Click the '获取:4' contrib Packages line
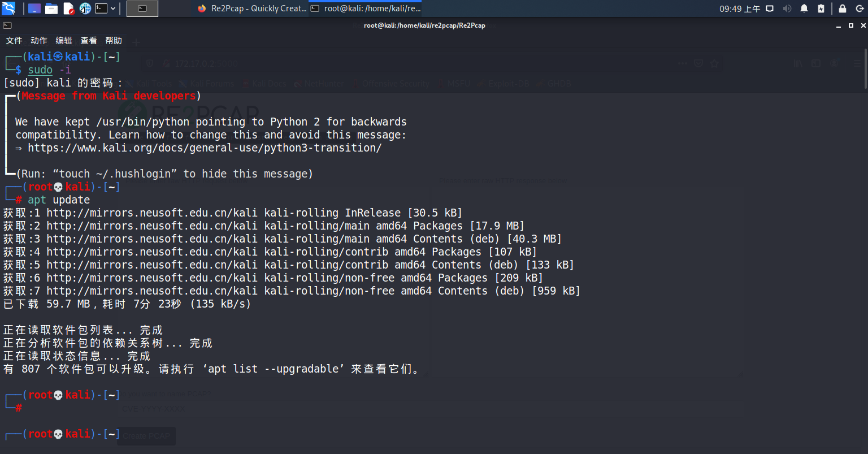 tap(270, 252)
